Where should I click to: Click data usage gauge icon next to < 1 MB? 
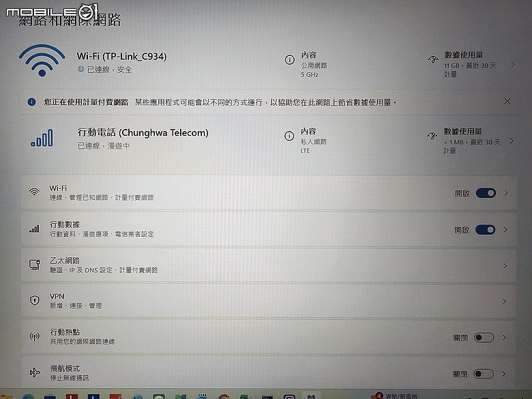pos(432,136)
